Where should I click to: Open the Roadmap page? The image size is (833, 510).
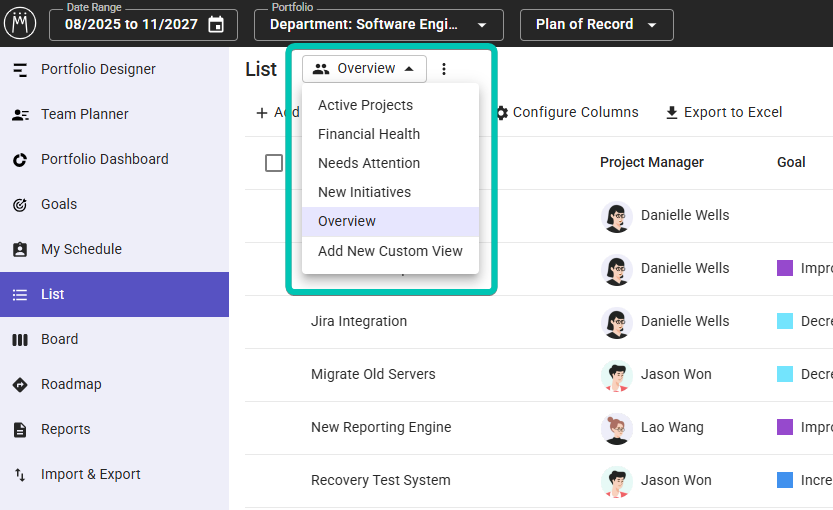[71, 385]
